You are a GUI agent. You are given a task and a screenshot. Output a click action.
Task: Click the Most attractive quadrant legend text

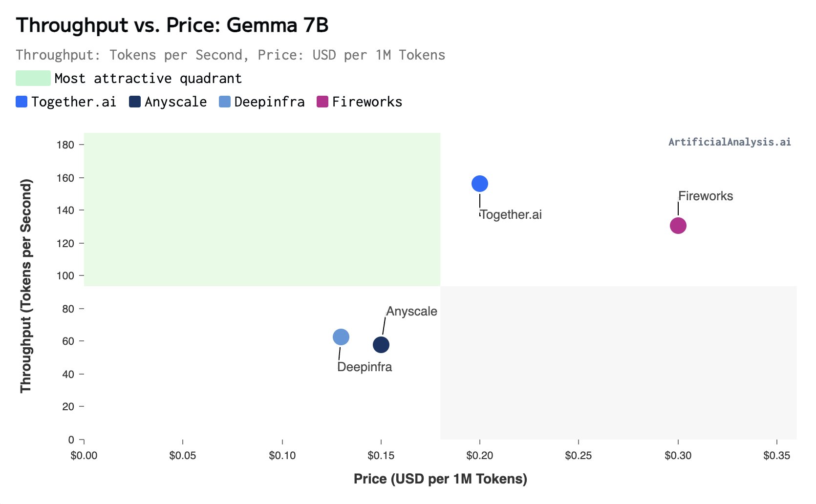click(x=149, y=78)
